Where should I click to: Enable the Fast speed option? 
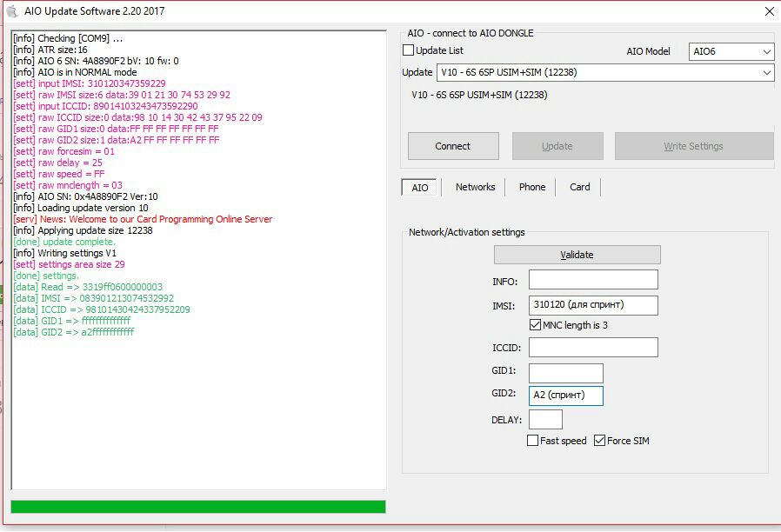coord(532,441)
